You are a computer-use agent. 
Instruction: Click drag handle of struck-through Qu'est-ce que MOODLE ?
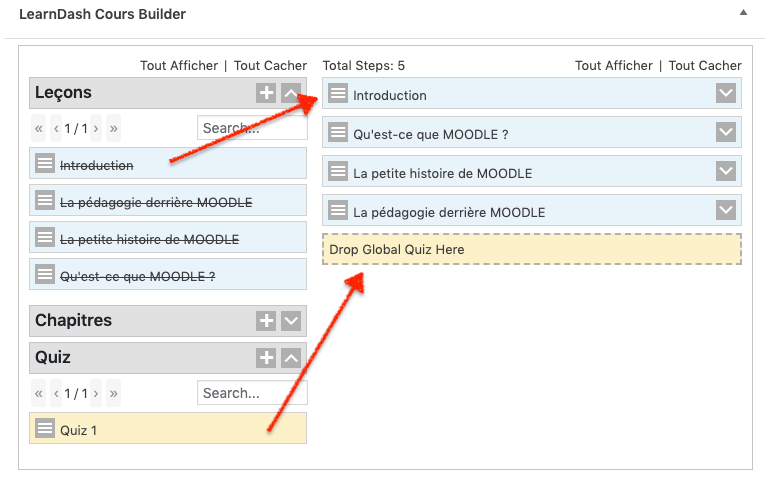[45, 274]
